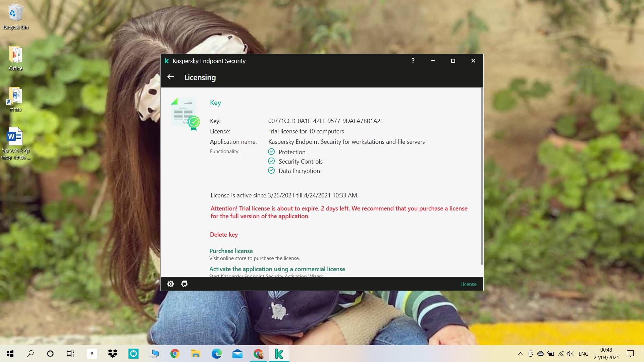Screen dimensions: 644x362
Task: Open the support icon beside the gear
Action: point(184,284)
